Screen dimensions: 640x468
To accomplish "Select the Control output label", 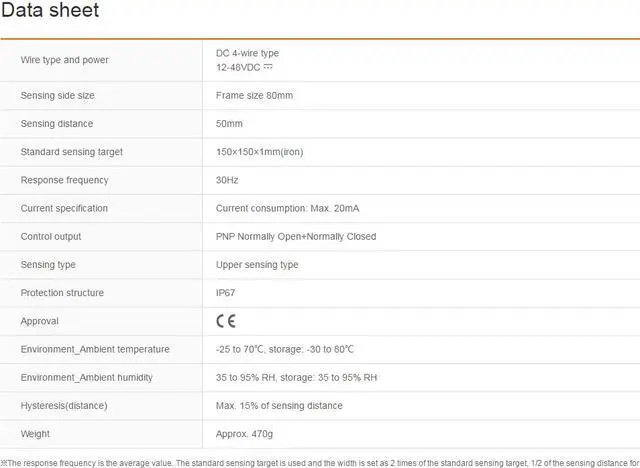I will tap(51, 236).
